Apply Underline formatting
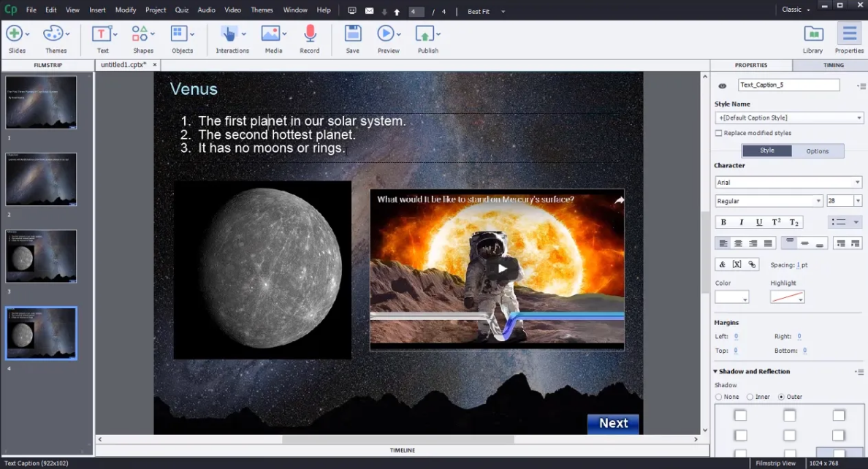 [x=759, y=222]
